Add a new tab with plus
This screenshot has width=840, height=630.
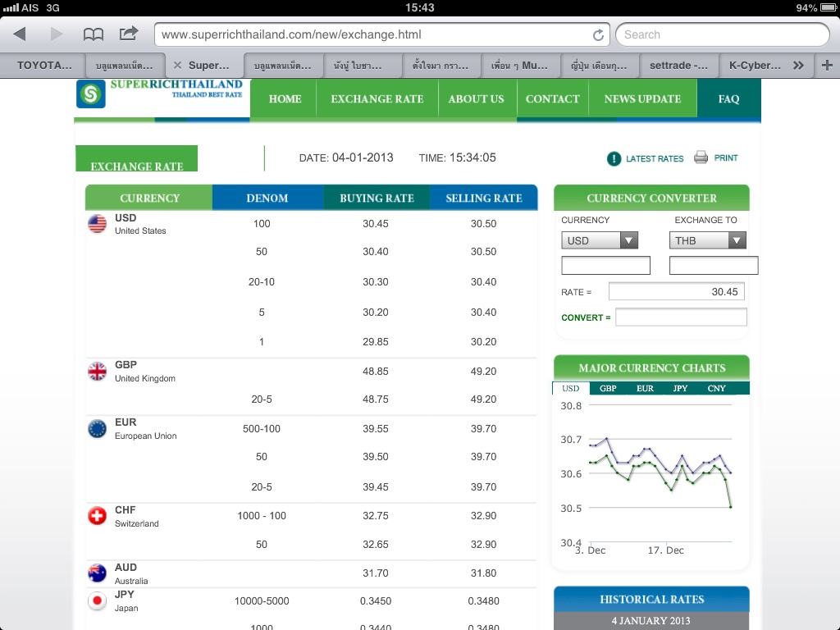pos(827,66)
